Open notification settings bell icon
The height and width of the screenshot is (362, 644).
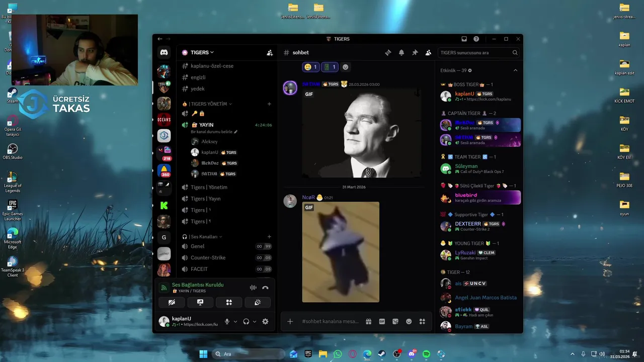401,52
